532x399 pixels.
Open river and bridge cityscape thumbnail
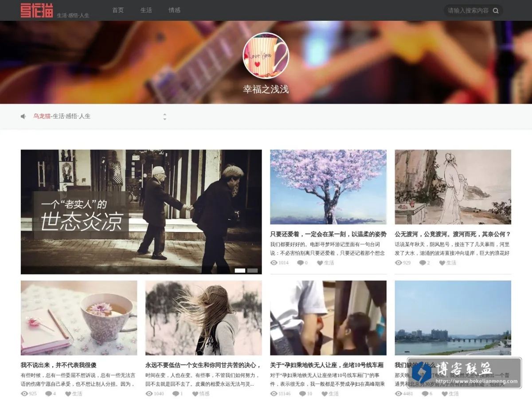453,318
